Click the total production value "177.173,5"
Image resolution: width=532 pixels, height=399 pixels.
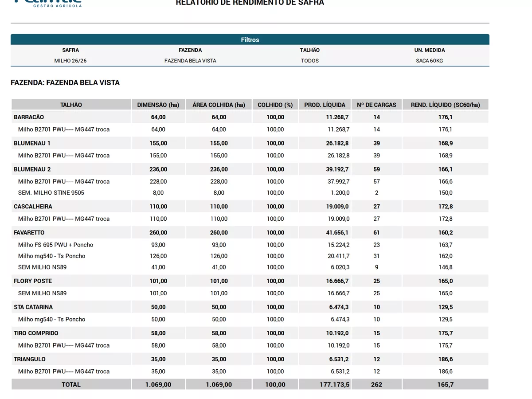point(335,384)
